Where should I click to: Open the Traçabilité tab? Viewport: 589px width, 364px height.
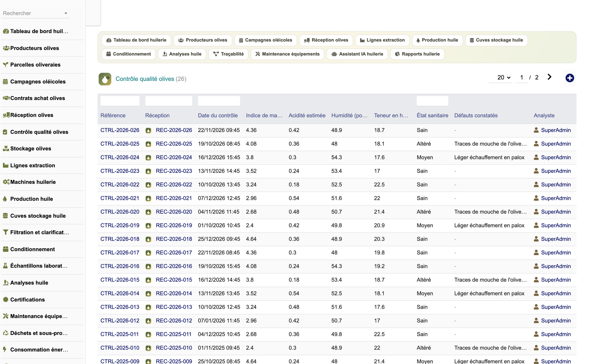[x=229, y=54]
